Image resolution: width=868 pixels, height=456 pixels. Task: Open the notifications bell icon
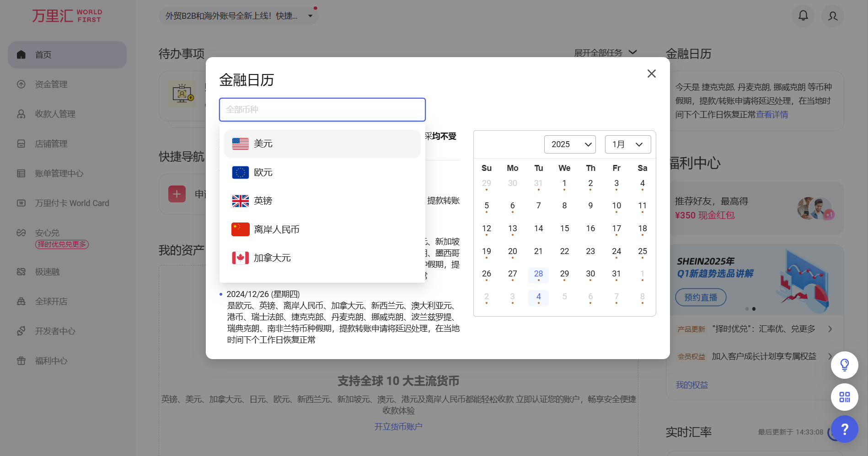pos(803,16)
